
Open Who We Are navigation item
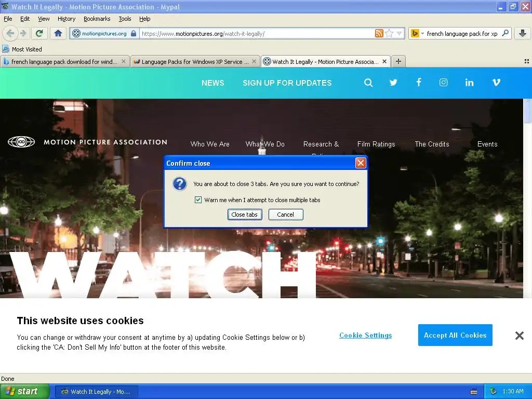(x=210, y=144)
